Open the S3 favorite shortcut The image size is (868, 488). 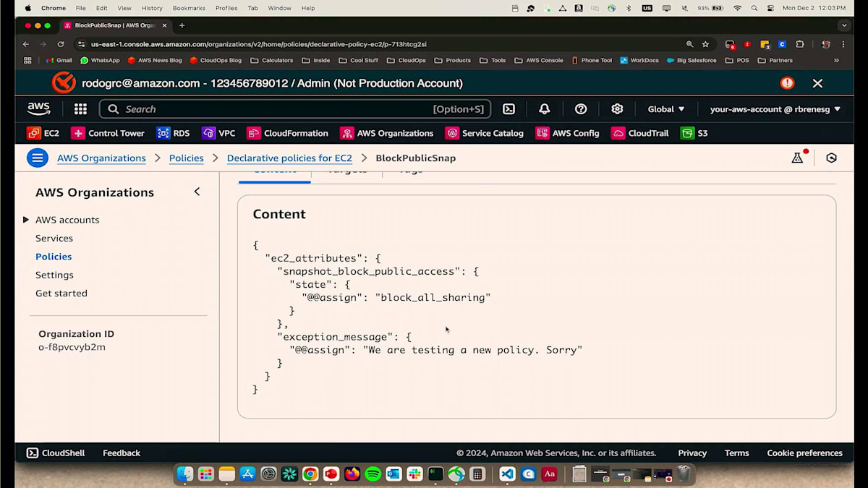pos(694,133)
